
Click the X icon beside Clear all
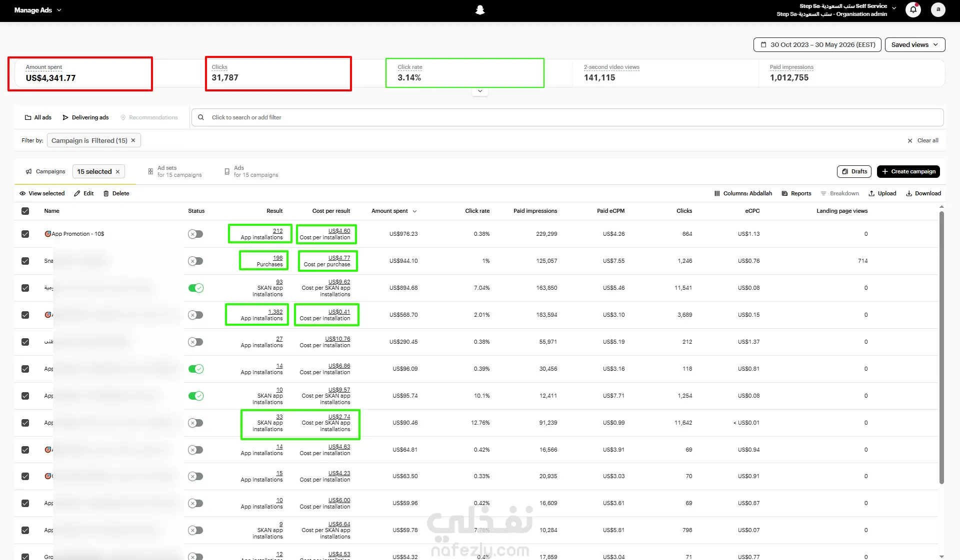pos(910,141)
